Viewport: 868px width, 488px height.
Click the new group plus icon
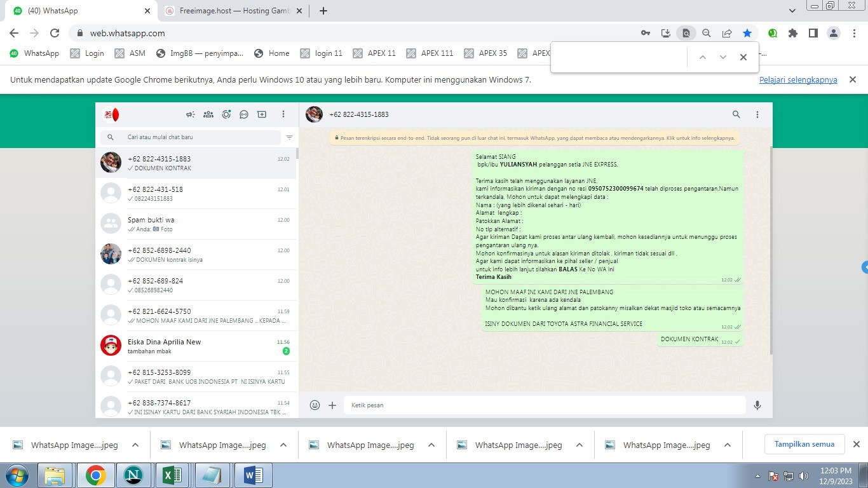pyautogui.click(x=262, y=114)
